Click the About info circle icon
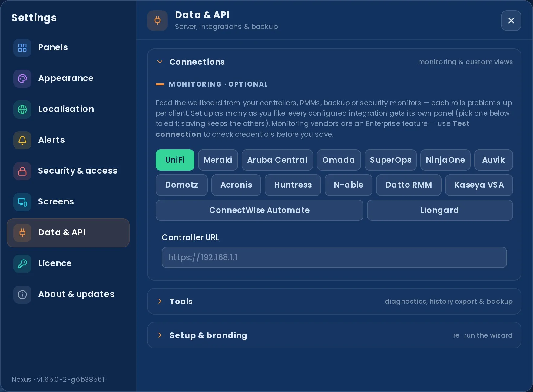This screenshot has width=533, height=392. tap(22, 294)
